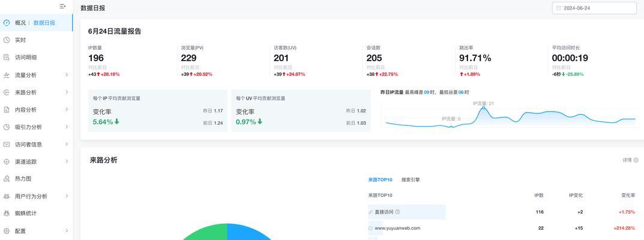The image size is (644, 240).
Task: Click the 用户行为分析 people icon
Action: 7,197
